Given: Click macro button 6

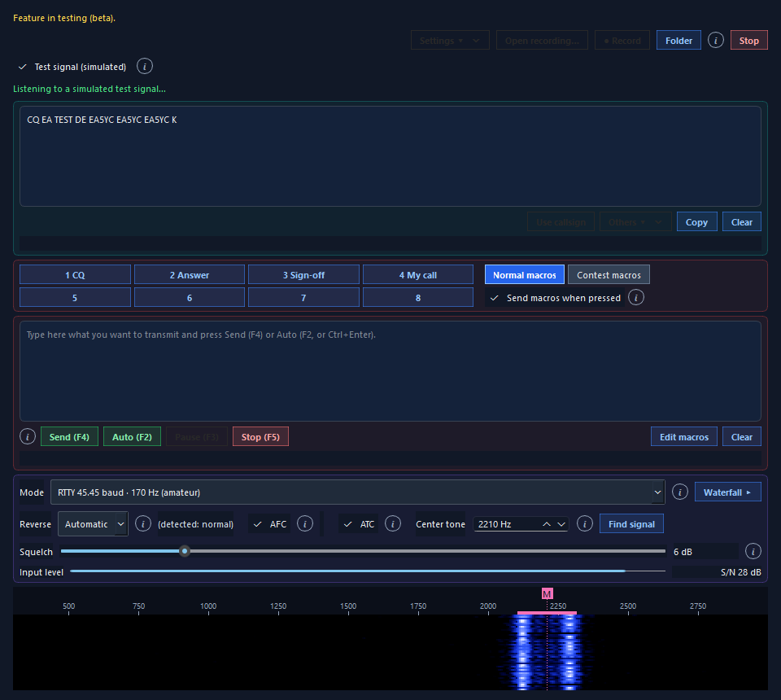Looking at the screenshot, I should [190, 297].
